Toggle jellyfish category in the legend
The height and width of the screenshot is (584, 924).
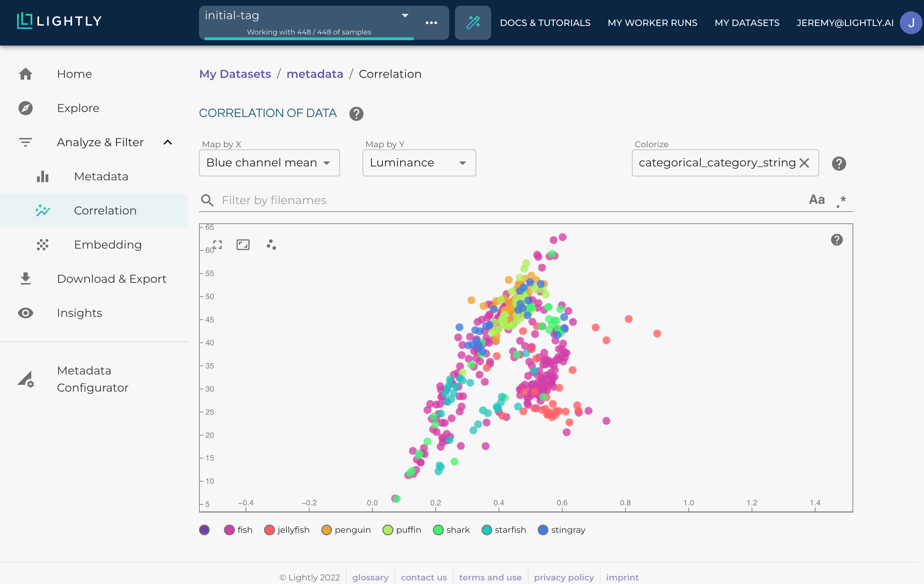tap(287, 530)
